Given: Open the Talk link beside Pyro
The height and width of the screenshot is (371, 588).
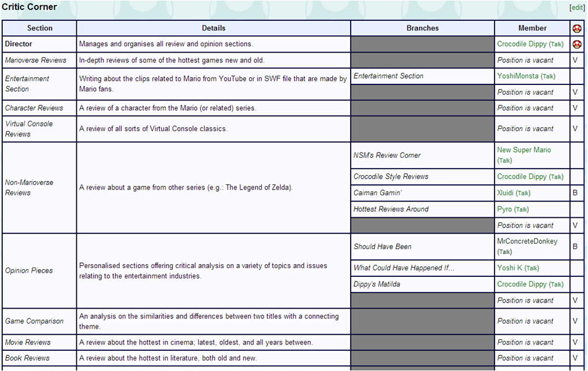Looking at the screenshot, I should coord(521,210).
